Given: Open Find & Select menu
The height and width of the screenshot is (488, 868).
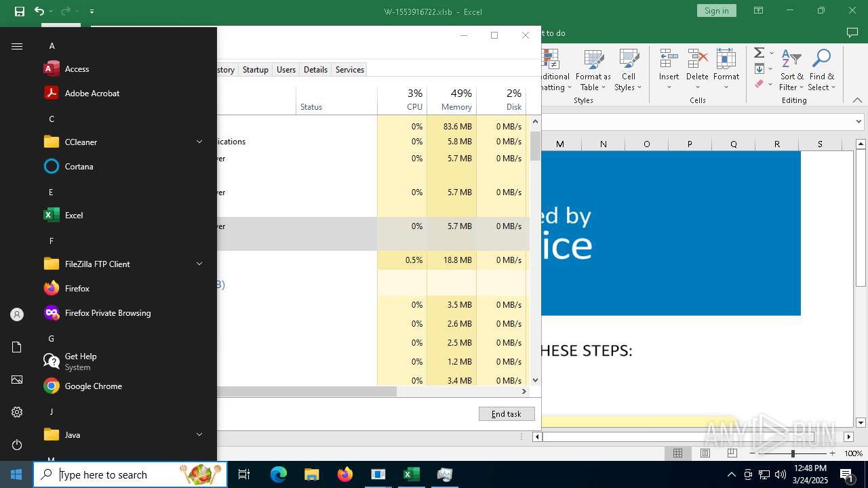Looking at the screenshot, I should [822, 70].
